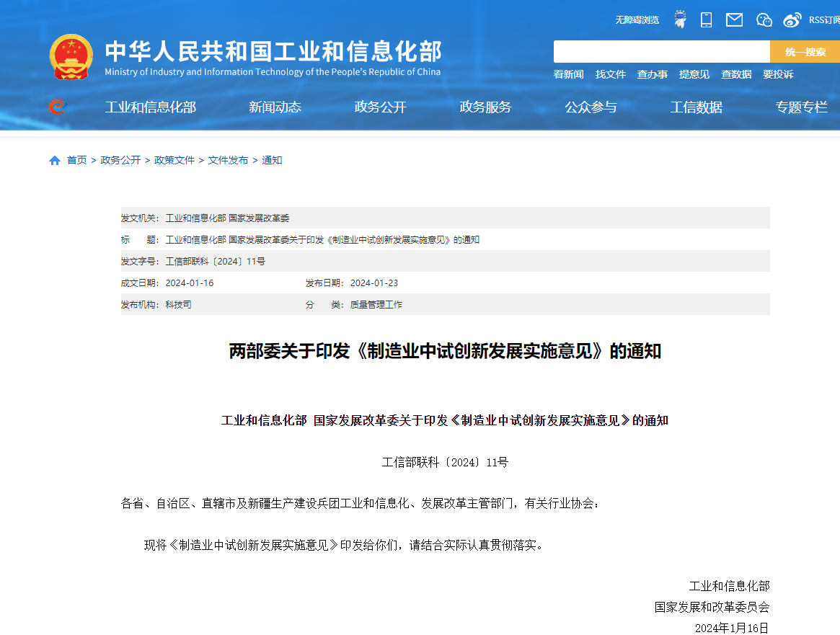Click the signature line 国家发展和改革委员会

[712, 607]
